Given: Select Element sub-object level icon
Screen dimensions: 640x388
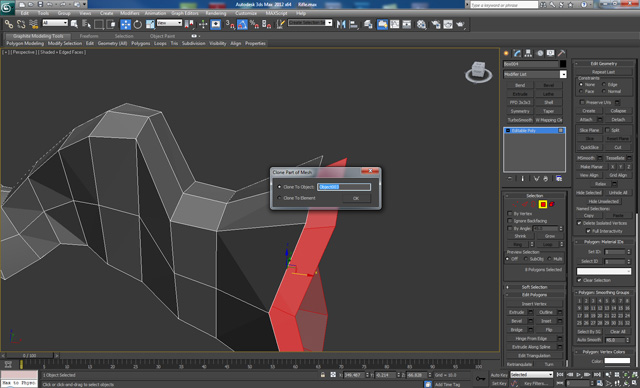Looking at the screenshot, I should (552, 204).
